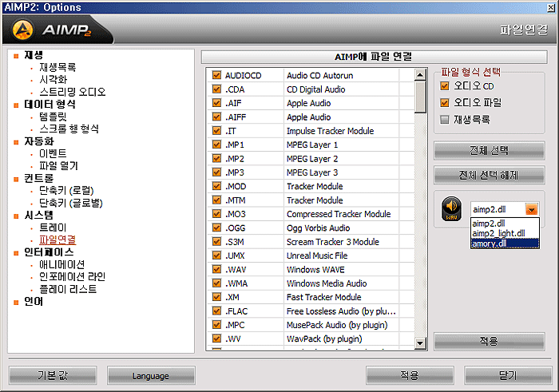Toggle the 오디오 CD format checkbox
559x392 pixels.
coord(445,86)
